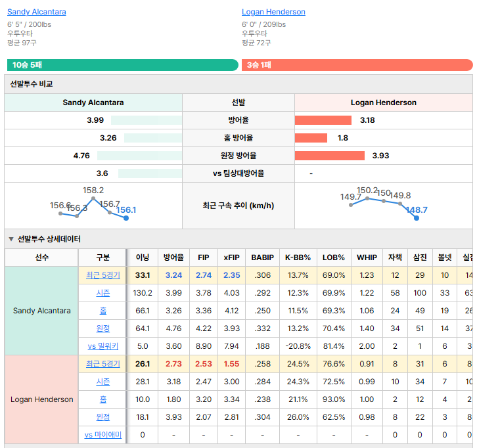Click the 이닝 column header
Viewport: 477px width, 448px height.
(x=143, y=258)
